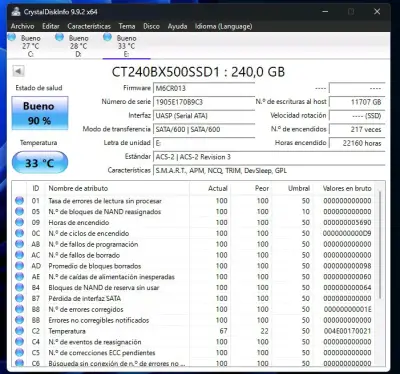Select row Tasa de errores de lectura sin procesar
This screenshot has width=400, height=374.
(193, 201)
